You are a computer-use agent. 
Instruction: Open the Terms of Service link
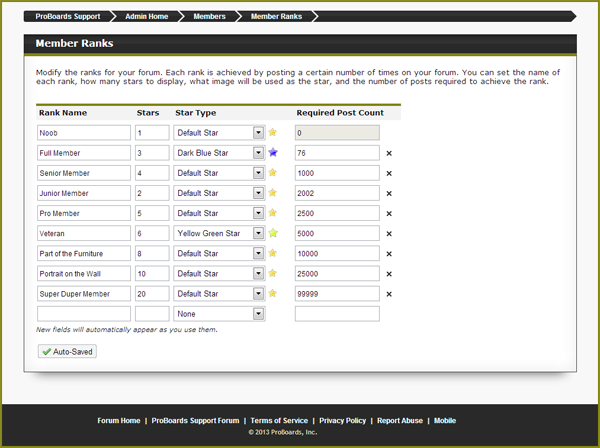(x=279, y=420)
